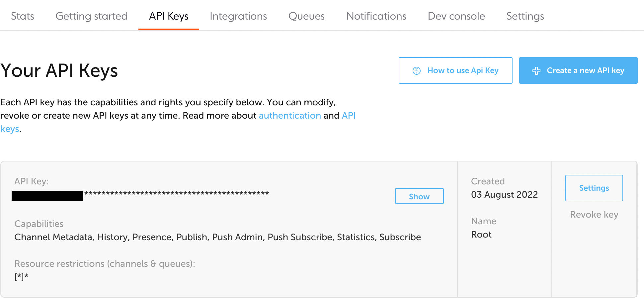Click the plus icon on Create a new API key
This screenshot has height=307, width=644.
(x=536, y=71)
